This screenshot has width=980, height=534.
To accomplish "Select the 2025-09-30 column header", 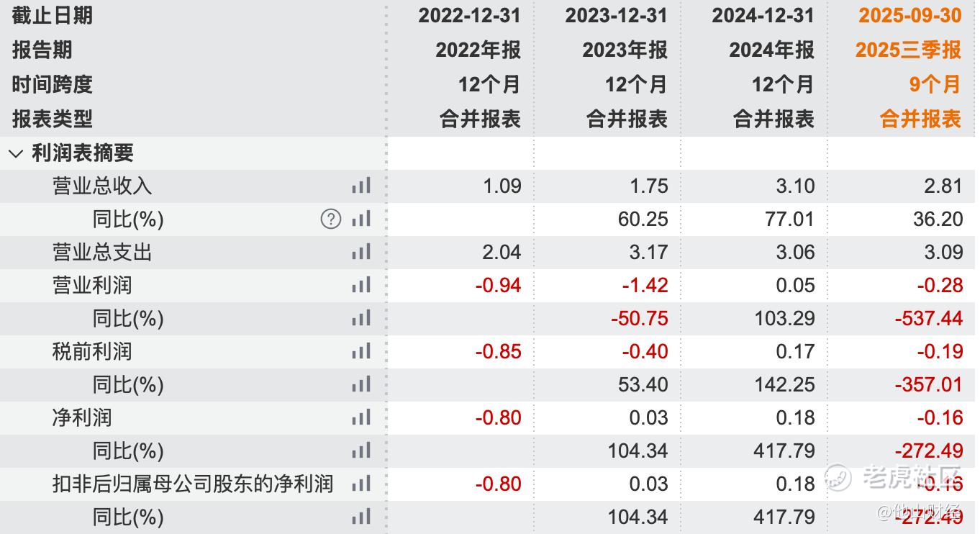I will click(909, 15).
